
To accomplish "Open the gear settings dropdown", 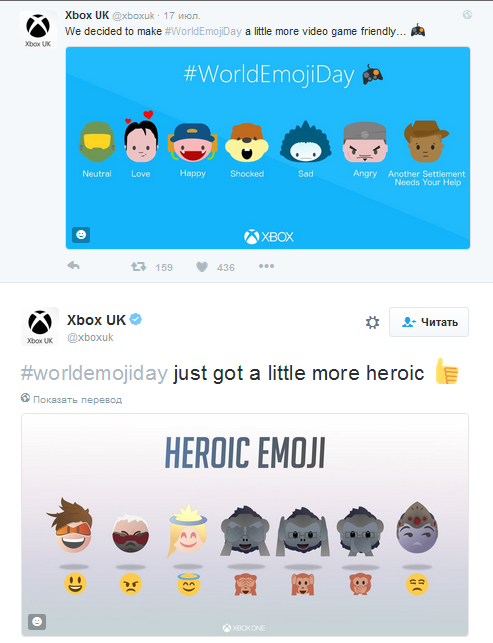I will tap(372, 322).
